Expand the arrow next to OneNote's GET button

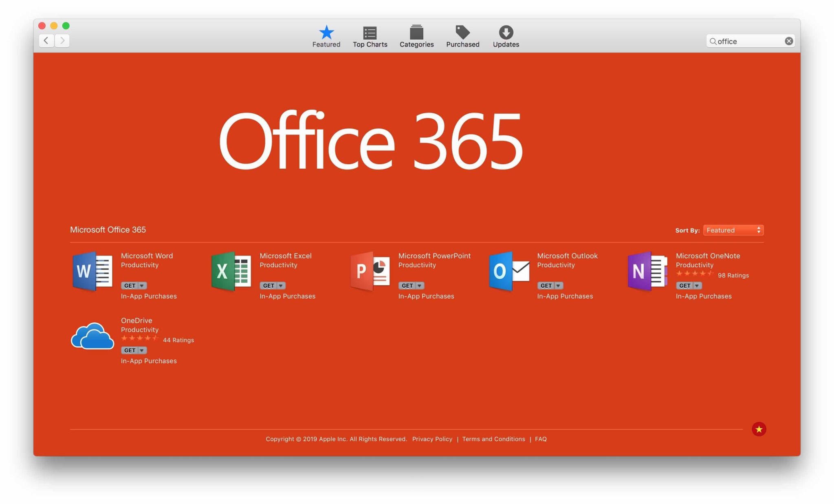pyautogui.click(x=697, y=286)
